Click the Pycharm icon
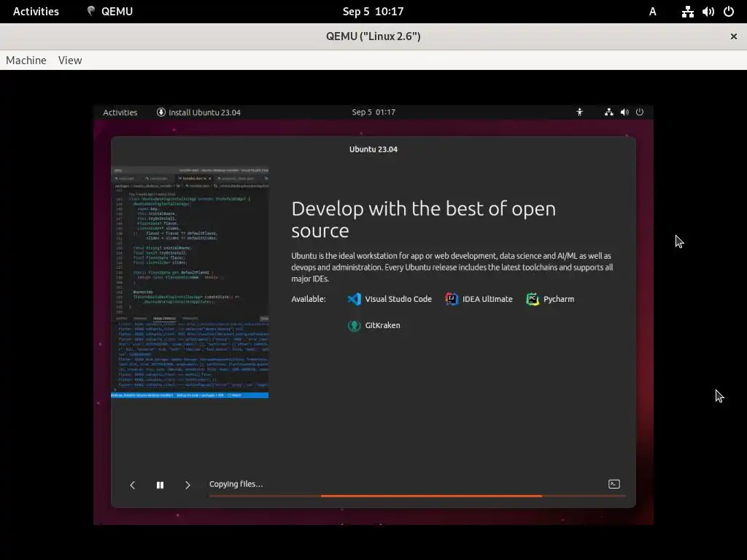The image size is (747, 560). 533,299
